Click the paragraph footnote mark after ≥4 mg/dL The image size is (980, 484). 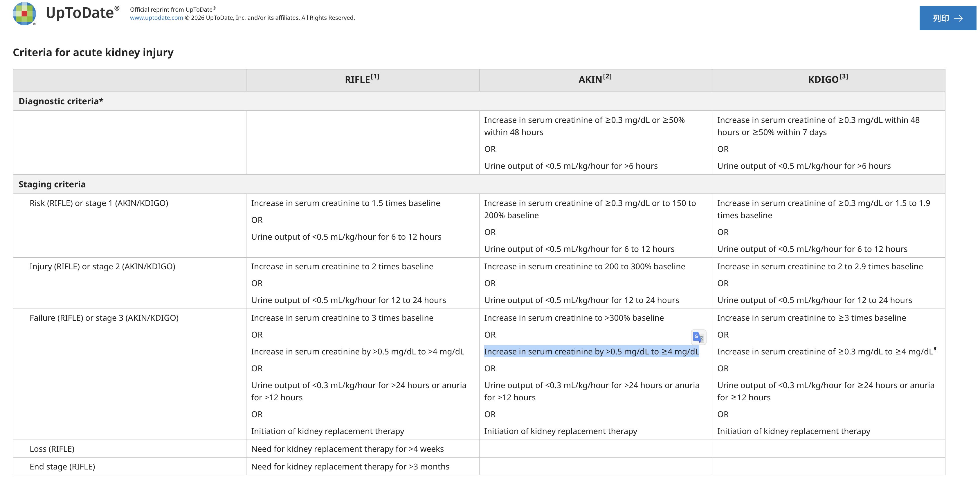click(x=936, y=349)
